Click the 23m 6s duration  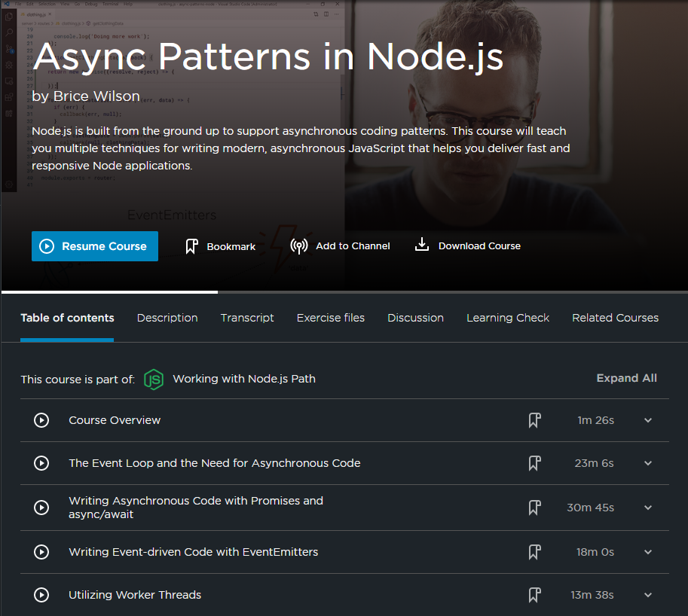tap(594, 463)
